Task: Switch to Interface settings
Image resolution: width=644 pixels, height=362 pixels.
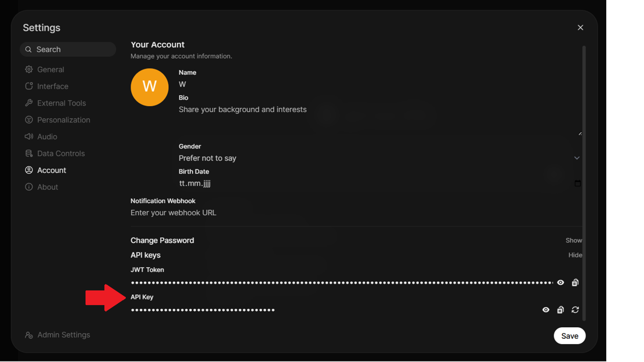Action: pyautogui.click(x=52, y=86)
